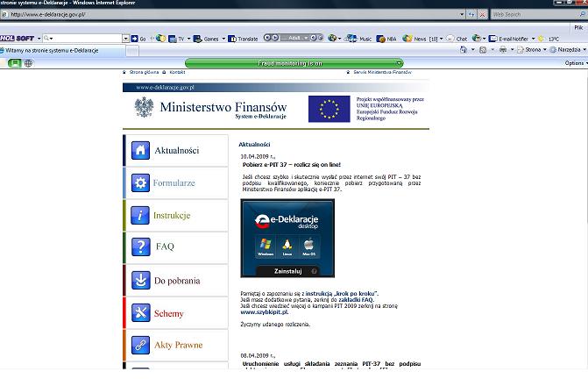Open the Instrukcje section
Image resolution: width=588 pixels, height=379 pixels.
coord(175,216)
